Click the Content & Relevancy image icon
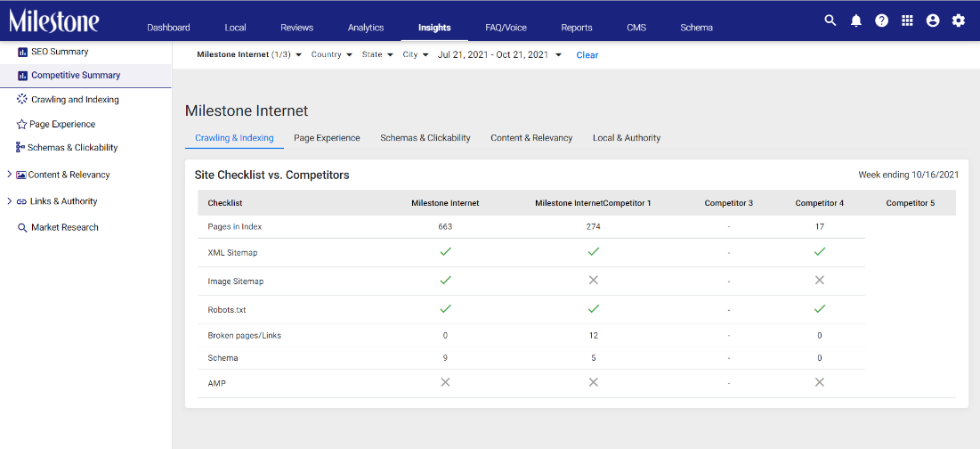 point(21,176)
